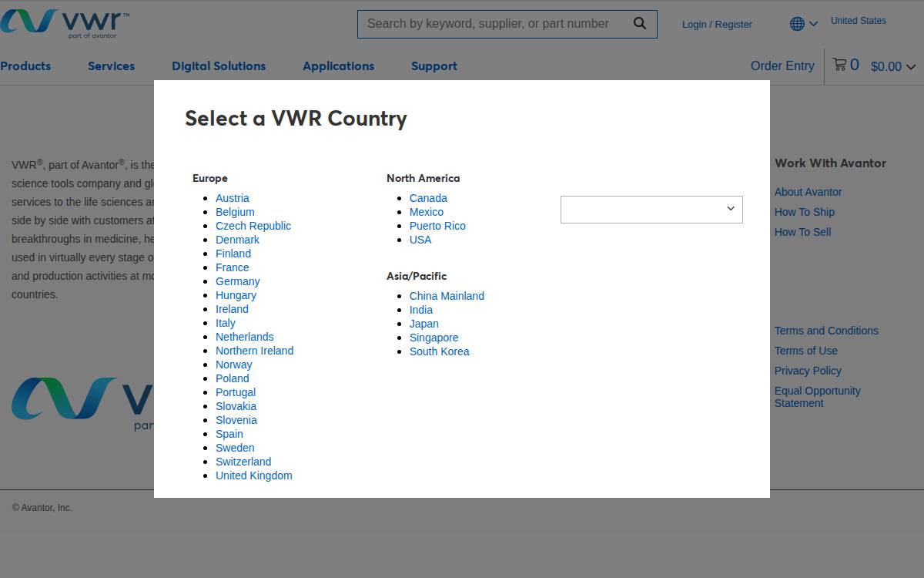Screen dimensions: 924x578
Task: Select Belgium in country list
Action: point(235,212)
